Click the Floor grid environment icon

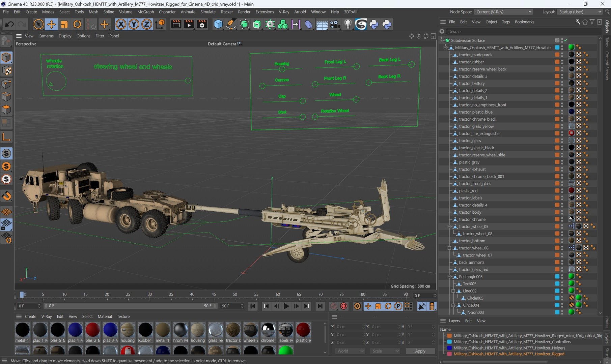click(x=322, y=25)
